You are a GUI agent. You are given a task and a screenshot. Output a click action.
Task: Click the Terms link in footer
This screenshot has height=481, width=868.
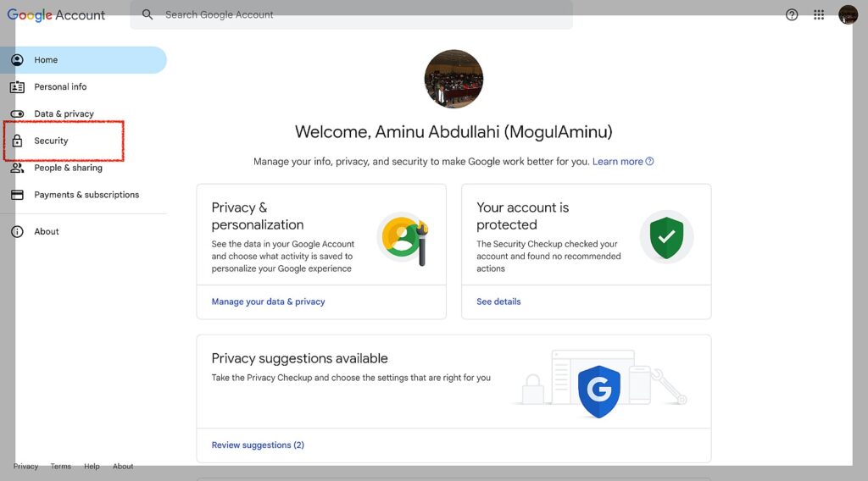61,467
